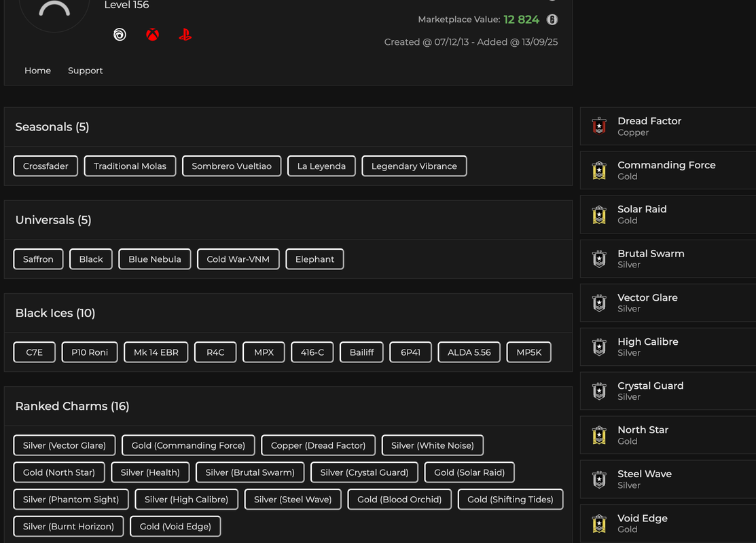Click the Silver (Crystal Guard) charm tag
The height and width of the screenshot is (543, 756).
[x=364, y=472]
